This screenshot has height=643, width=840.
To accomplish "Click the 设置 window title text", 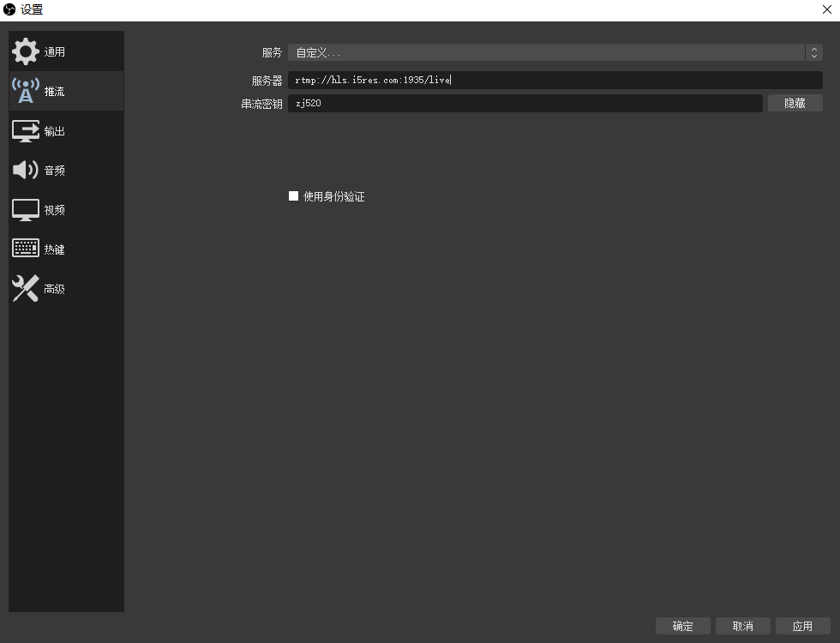I will click(x=32, y=9).
